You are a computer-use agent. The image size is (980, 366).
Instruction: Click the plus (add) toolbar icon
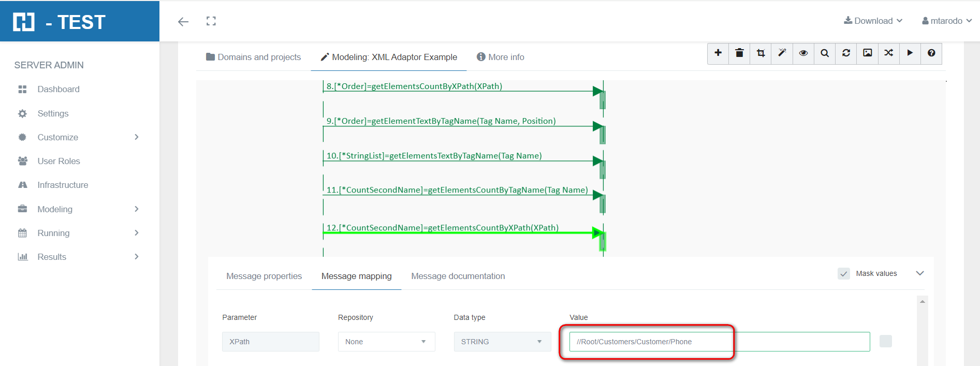718,53
